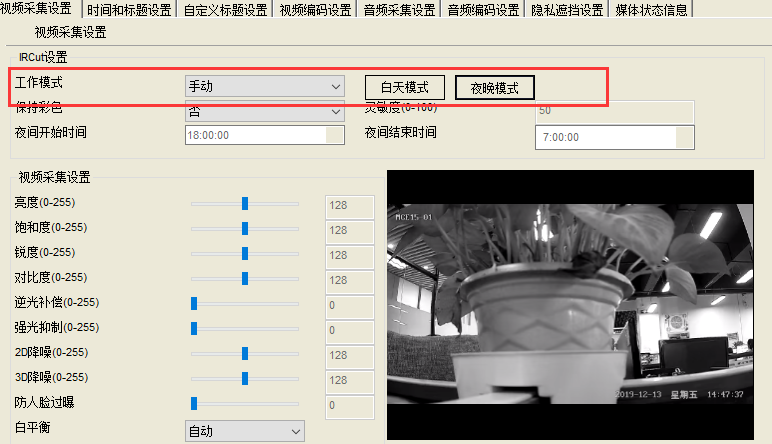Click the 强光抑制 value box showing 0
The image size is (772, 444).
tap(350, 332)
